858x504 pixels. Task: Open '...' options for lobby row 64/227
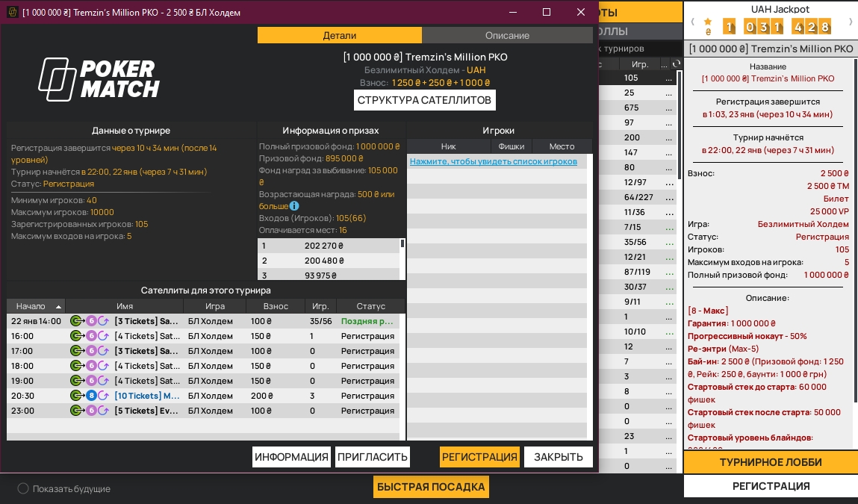click(668, 198)
